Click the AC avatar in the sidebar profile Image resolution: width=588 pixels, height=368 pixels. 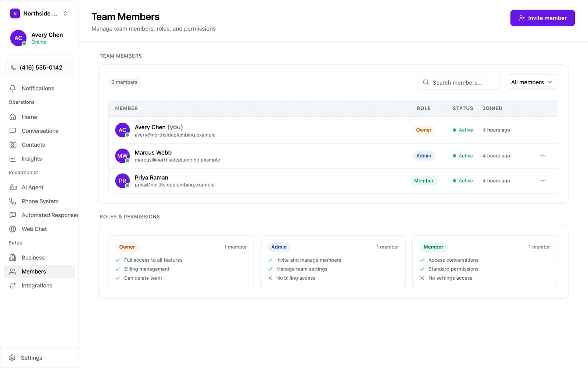click(x=18, y=38)
